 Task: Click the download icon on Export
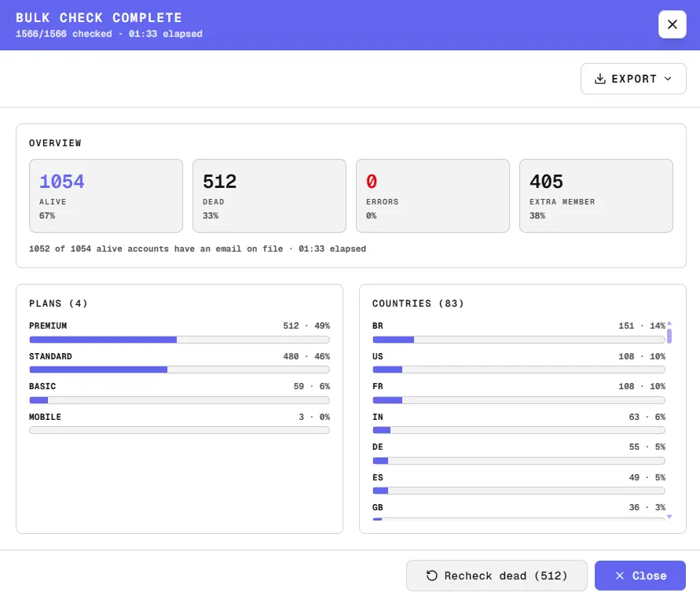pos(600,79)
